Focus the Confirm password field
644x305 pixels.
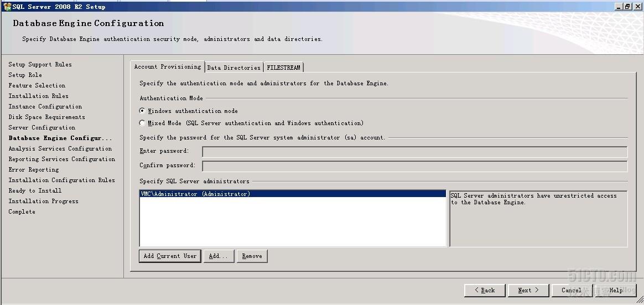coord(415,166)
